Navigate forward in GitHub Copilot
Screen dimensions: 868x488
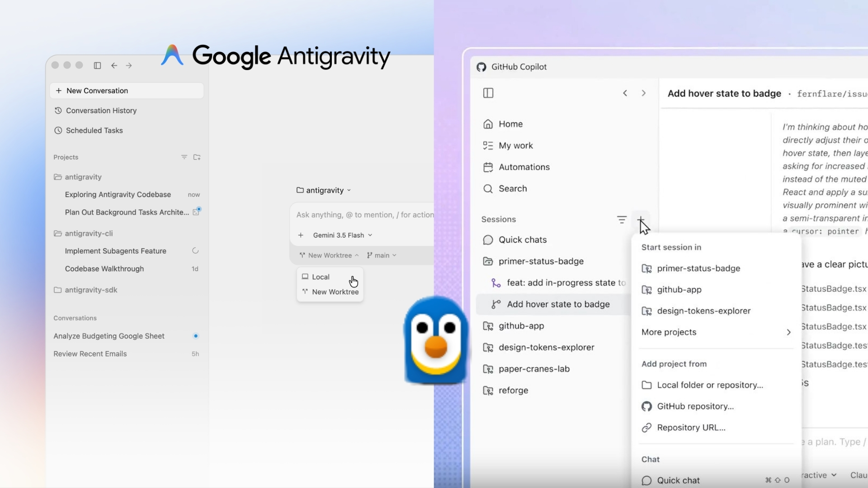644,93
